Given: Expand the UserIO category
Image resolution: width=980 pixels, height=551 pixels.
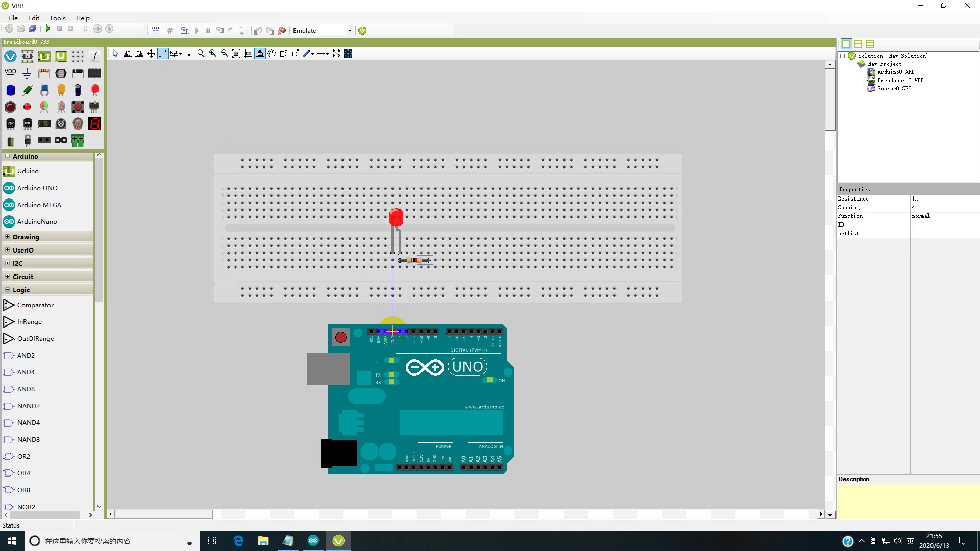Looking at the screenshot, I should (x=7, y=250).
